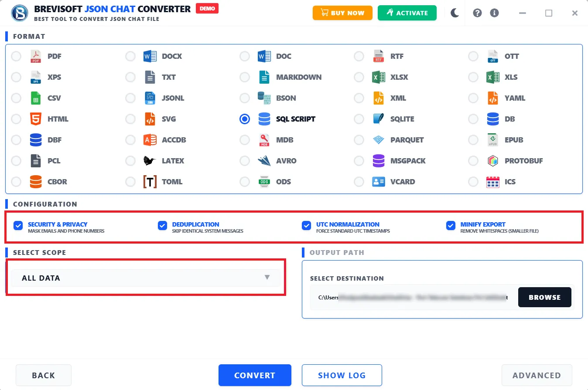Click the PDF file format icon
The image size is (588, 390).
coord(36,56)
